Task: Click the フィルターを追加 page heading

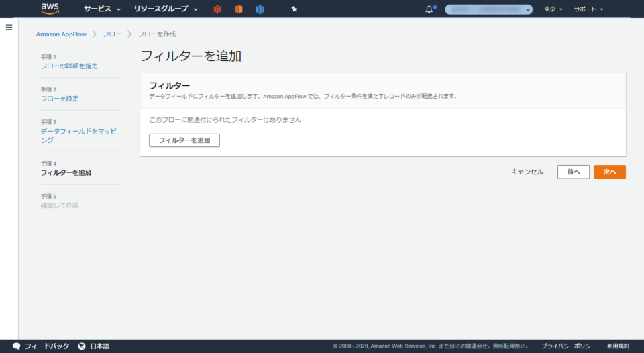Action: point(191,56)
